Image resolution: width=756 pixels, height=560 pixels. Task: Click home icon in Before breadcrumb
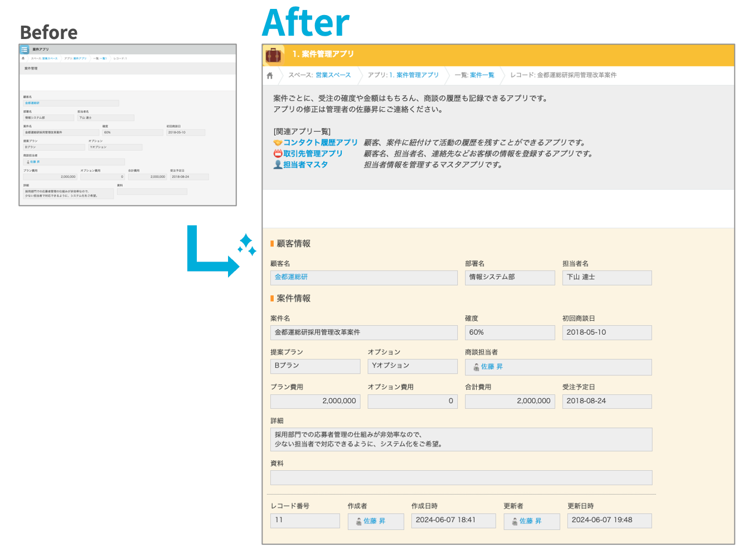tap(23, 58)
